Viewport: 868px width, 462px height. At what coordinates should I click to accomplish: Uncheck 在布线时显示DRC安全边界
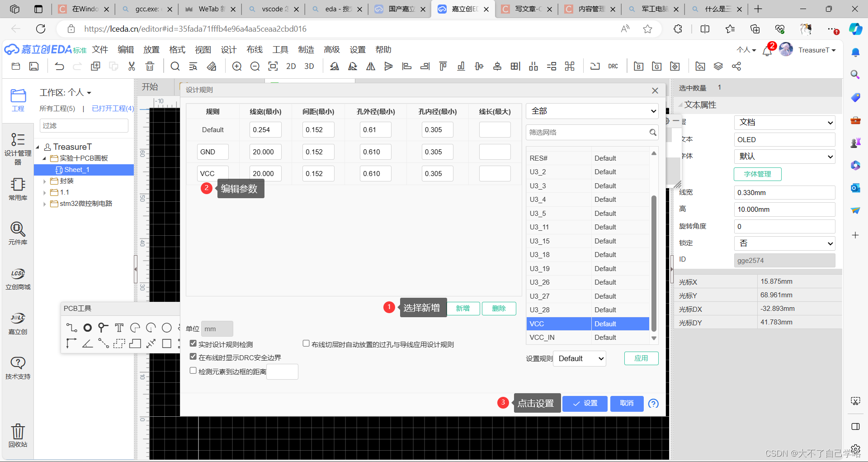click(193, 357)
